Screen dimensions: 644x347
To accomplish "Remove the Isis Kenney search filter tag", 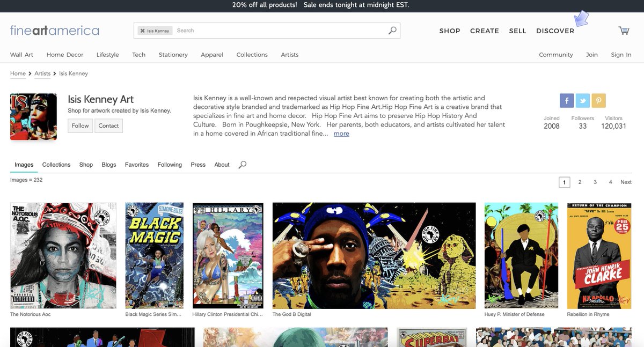I will 143,31.
